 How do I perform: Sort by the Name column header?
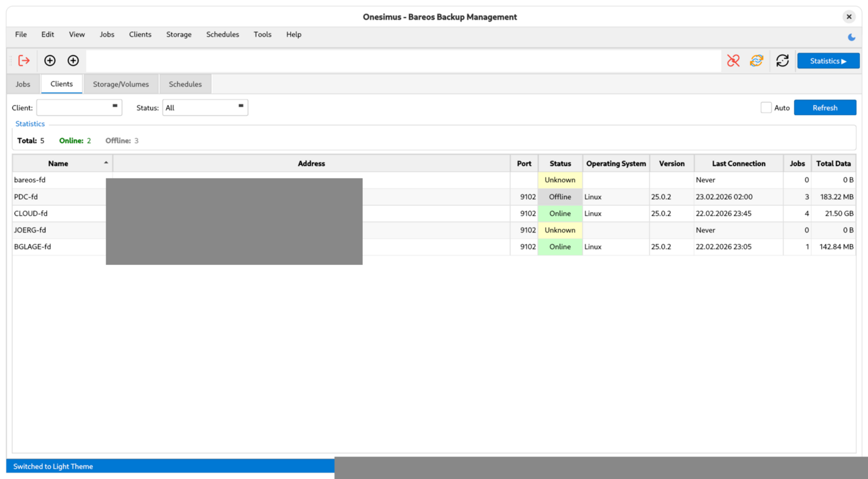coord(58,163)
